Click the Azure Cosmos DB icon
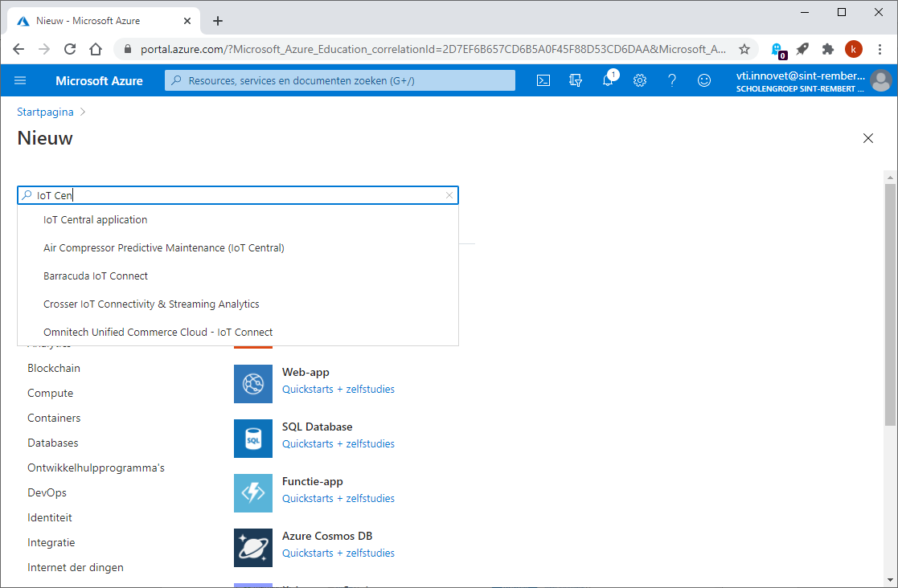Viewport: 898px width, 588px height. (x=253, y=548)
